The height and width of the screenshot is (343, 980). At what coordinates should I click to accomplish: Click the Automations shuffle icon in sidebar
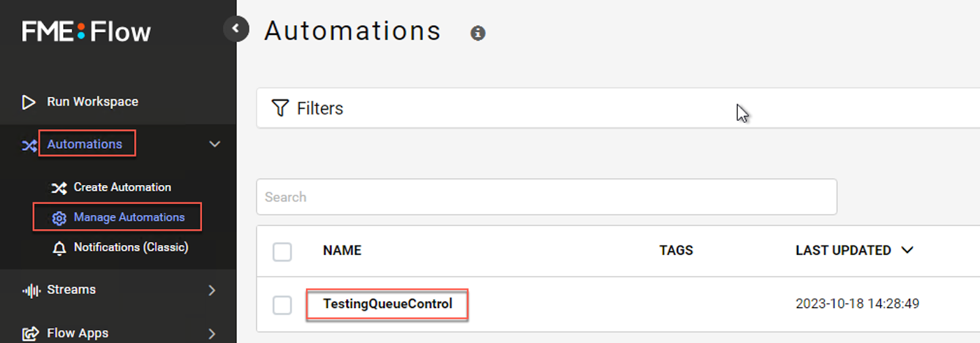29,146
